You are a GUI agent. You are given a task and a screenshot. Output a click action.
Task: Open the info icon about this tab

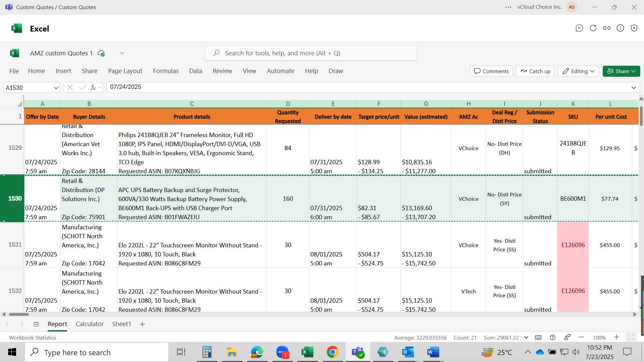(x=621, y=28)
